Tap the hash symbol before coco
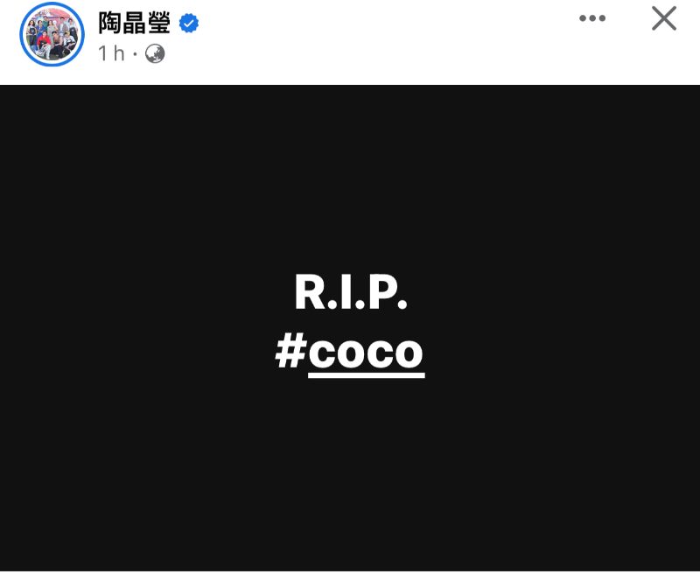Viewport: 700px width, 588px height. tap(291, 351)
